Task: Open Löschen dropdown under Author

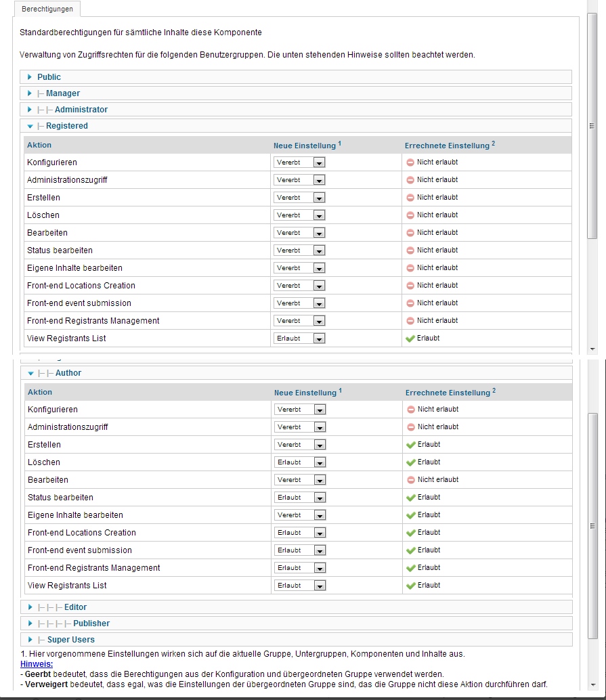Action: (x=300, y=462)
